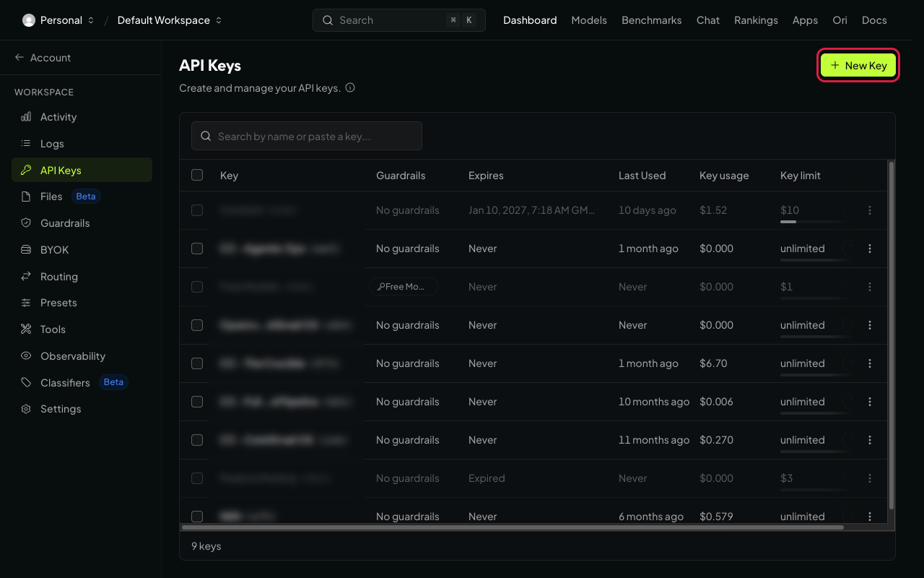Click the table's horizontal scrollbar

513,527
